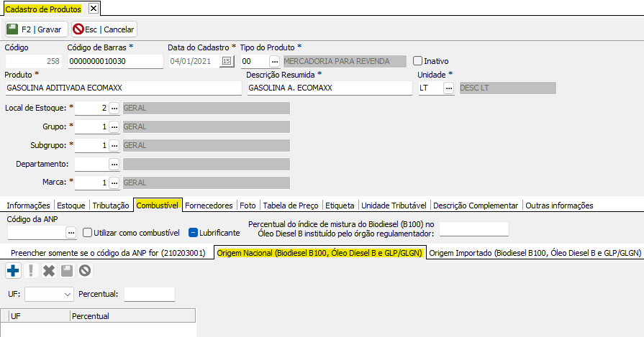Viewport: 644px width, 337px height.
Task: Click the X delete record icon
Action: tap(49, 271)
